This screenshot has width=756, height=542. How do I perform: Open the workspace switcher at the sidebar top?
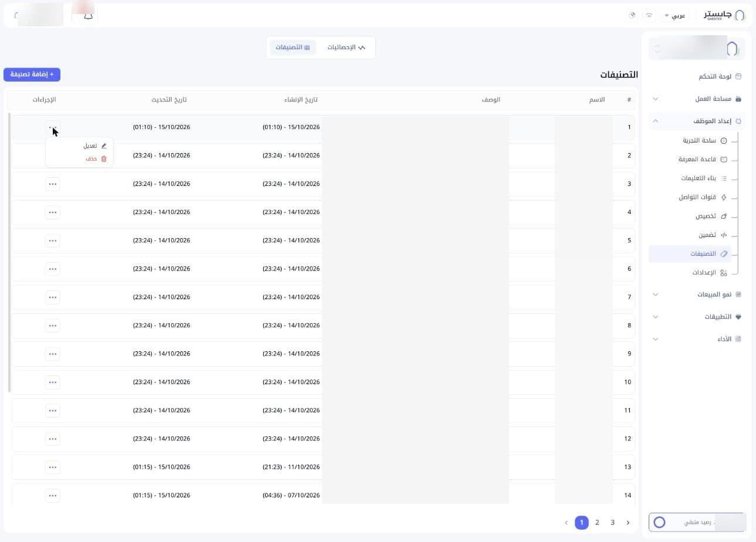[x=697, y=49]
